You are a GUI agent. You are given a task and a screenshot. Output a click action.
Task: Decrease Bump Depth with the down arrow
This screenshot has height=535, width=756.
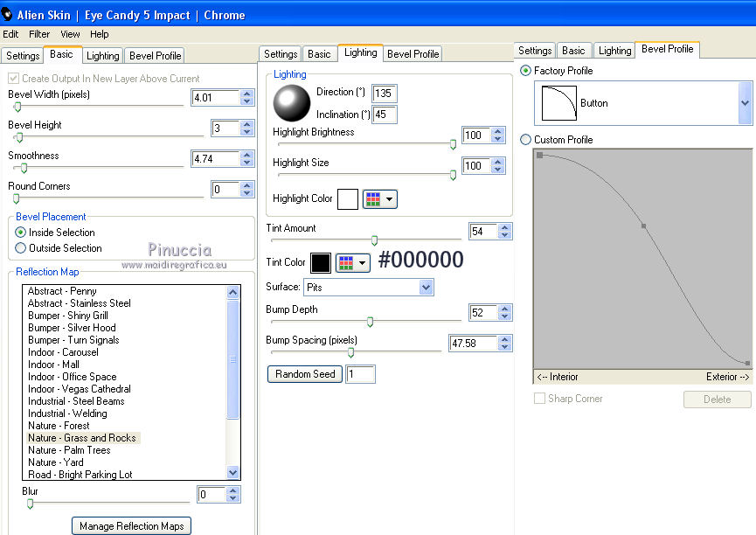tap(504, 316)
